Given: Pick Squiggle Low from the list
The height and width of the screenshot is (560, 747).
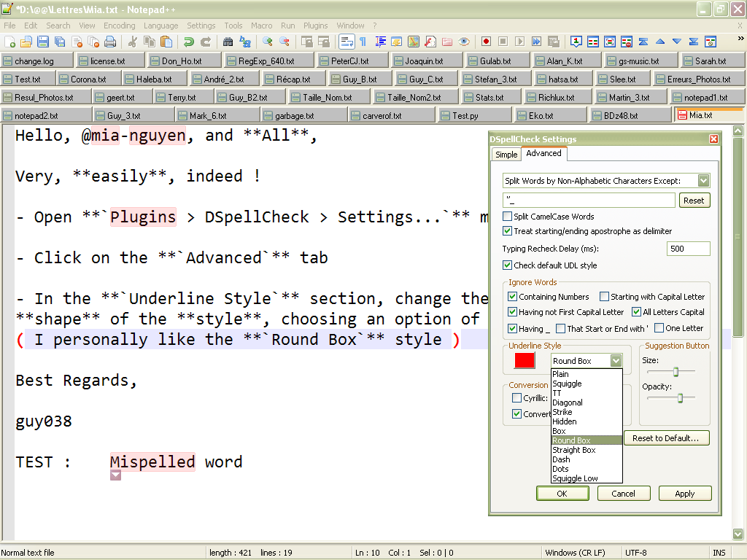Looking at the screenshot, I should 587,478.
